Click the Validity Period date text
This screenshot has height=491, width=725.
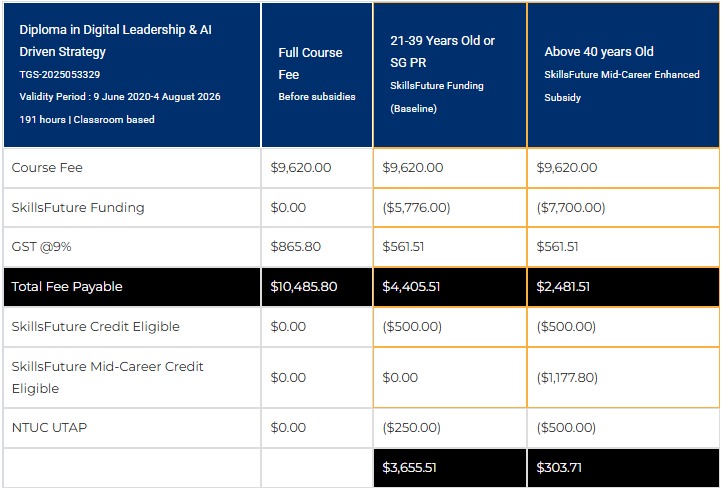(119, 96)
